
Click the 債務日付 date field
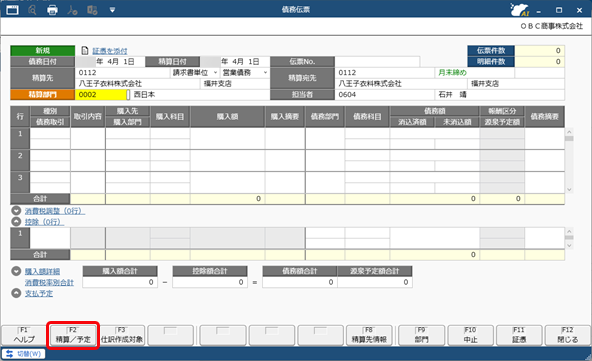(110, 62)
